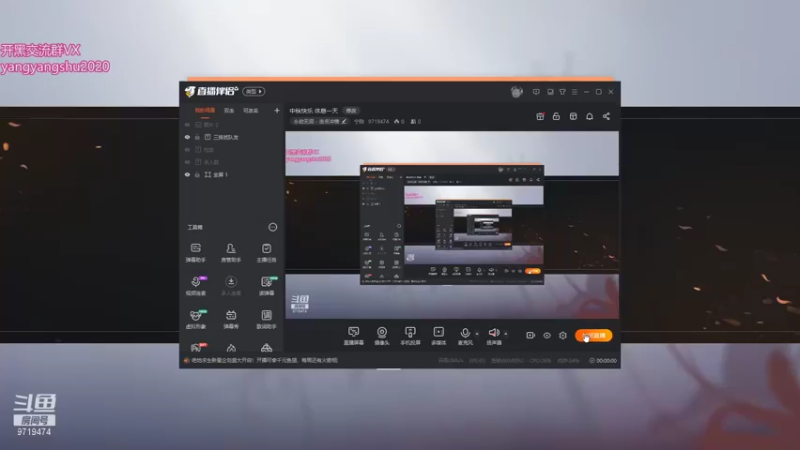Click the scrolling announcement text in status bar
This screenshot has height=450, width=800.
point(264,360)
